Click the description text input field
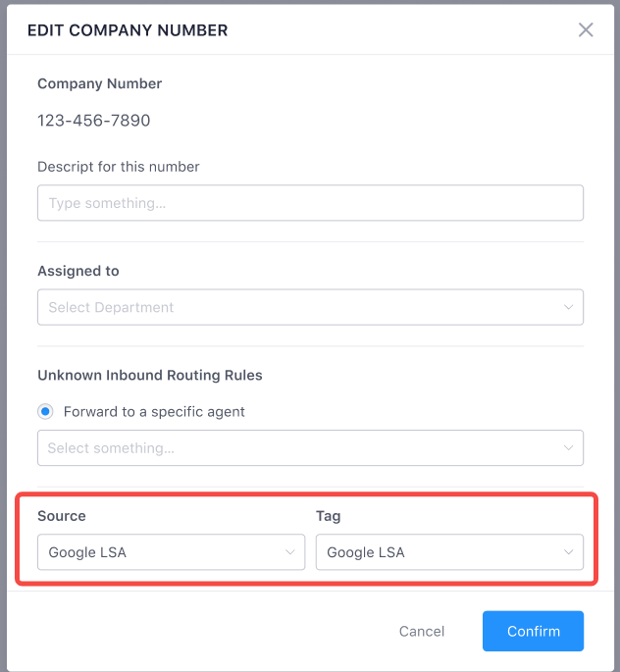Image resolution: width=620 pixels, height=672 pixels. (310, 203)
